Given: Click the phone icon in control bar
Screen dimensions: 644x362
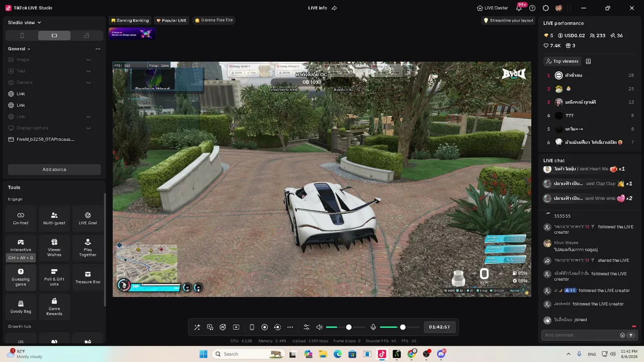Looking at the screenshot, I should click(x=252, y=327).
